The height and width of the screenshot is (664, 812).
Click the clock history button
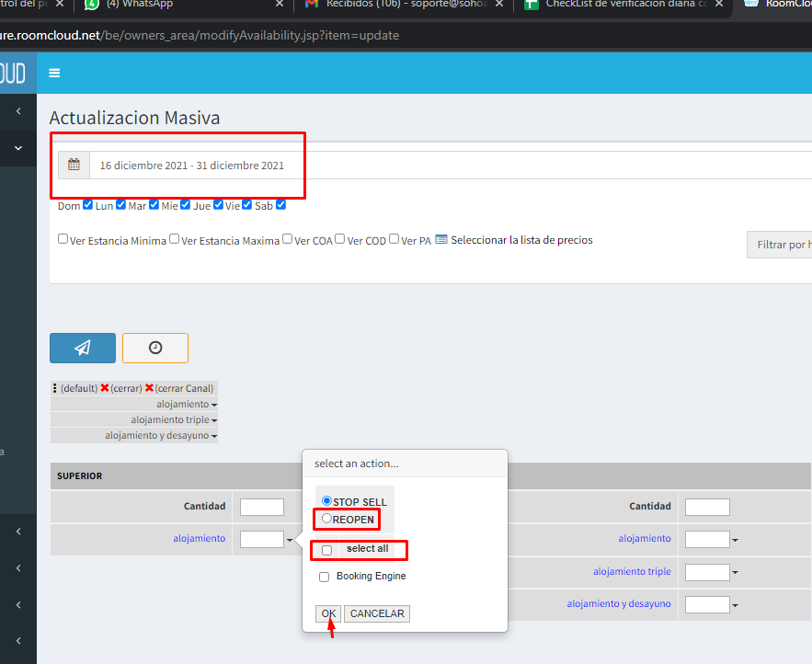click(x=155, y=348)
